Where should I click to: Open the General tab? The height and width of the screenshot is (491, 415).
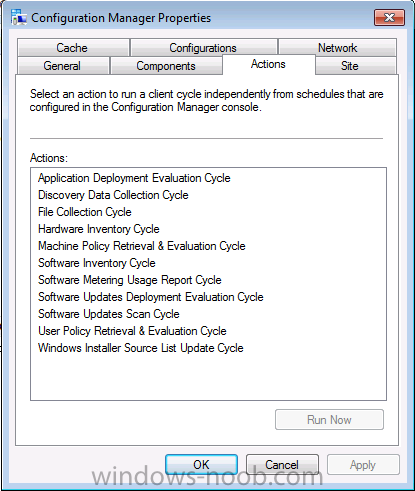(x=63, y=65)
